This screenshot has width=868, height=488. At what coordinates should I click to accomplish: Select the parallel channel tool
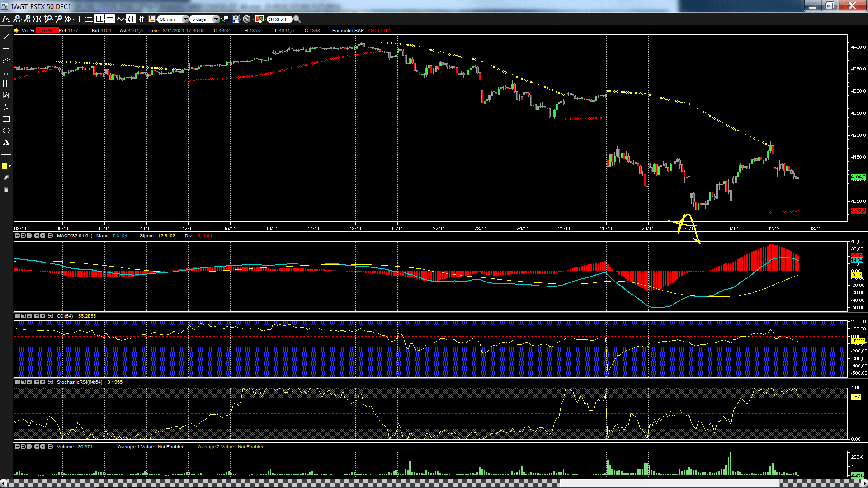[6, 60]
